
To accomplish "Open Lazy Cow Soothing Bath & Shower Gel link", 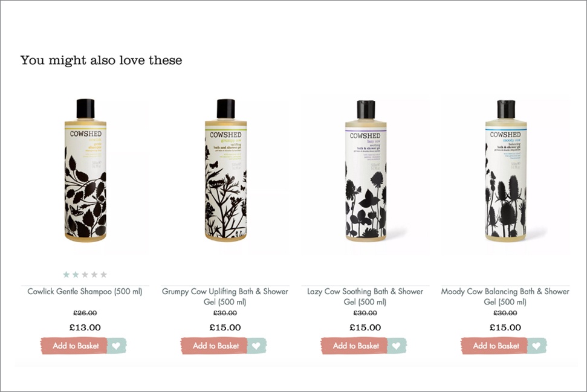I will pyautogui.click(x=365, y=297).
